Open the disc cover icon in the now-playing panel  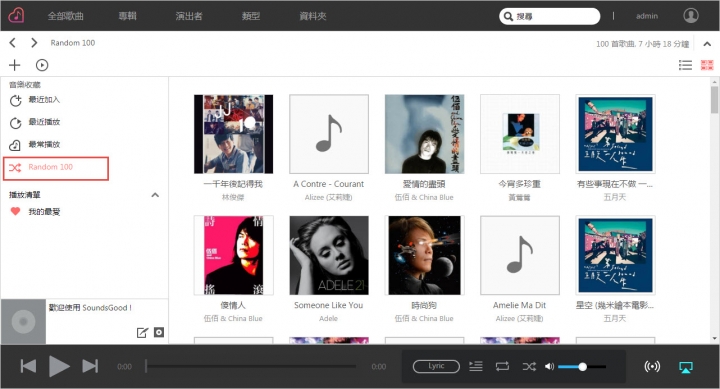(x=159, y=332)
